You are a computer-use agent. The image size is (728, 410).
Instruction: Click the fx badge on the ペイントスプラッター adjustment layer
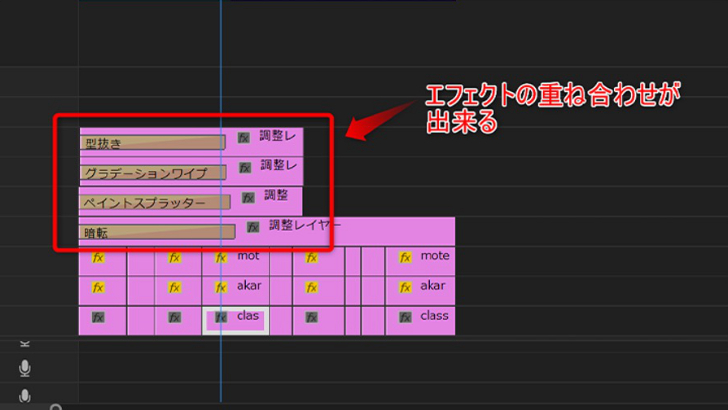(x=248, y=198)
